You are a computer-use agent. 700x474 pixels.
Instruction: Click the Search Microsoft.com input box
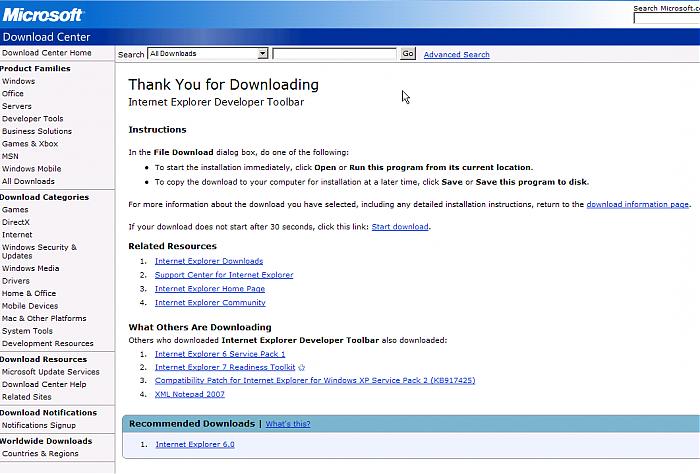point(666,19)
